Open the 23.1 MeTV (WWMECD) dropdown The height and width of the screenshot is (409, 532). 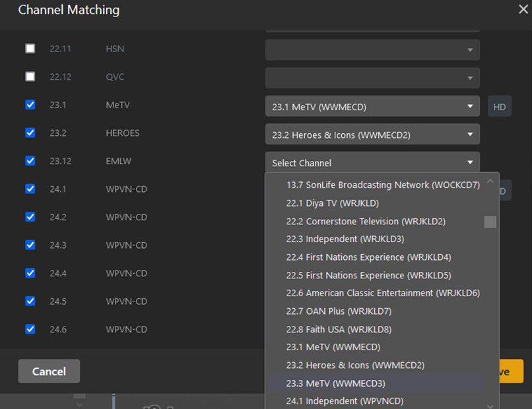pos(372,106)
